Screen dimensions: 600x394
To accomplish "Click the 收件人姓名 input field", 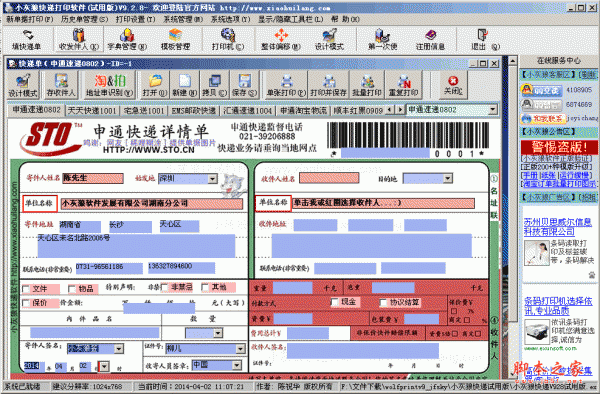I will click(329, 178).
